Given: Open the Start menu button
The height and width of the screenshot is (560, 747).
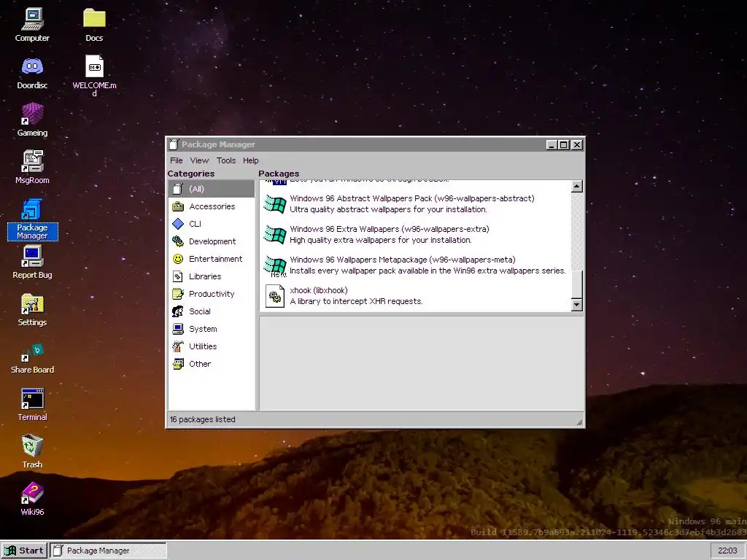Looking at the screenshot, I should [24, 551].
